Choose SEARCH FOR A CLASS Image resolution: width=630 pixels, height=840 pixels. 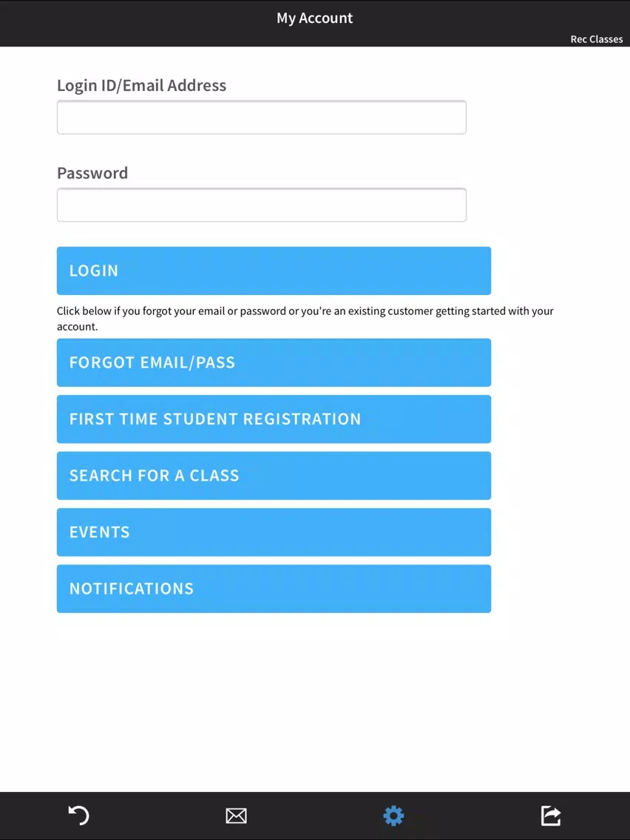click(274, 475)
